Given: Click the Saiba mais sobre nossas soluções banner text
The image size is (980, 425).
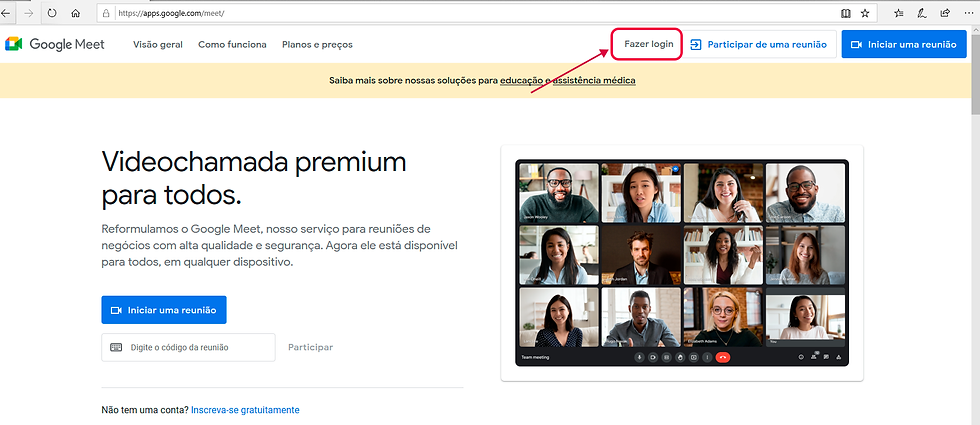Looking at the screenshot, I should pos(413,81).
